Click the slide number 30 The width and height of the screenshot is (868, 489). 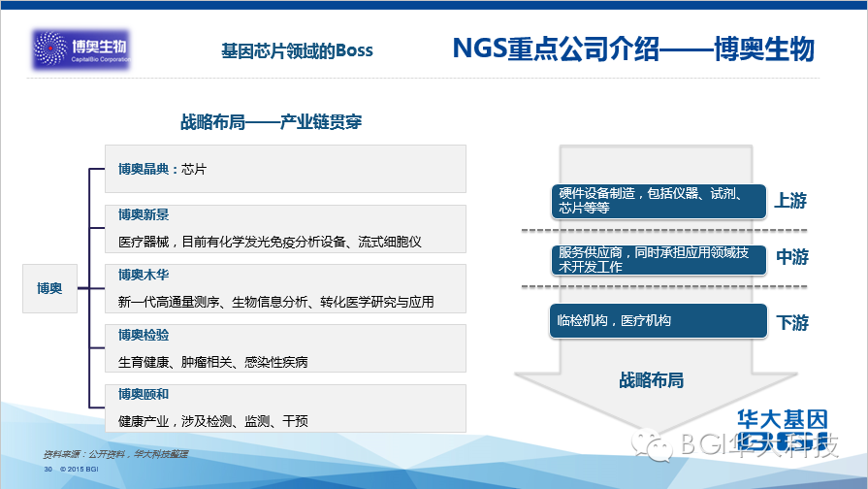48,469
